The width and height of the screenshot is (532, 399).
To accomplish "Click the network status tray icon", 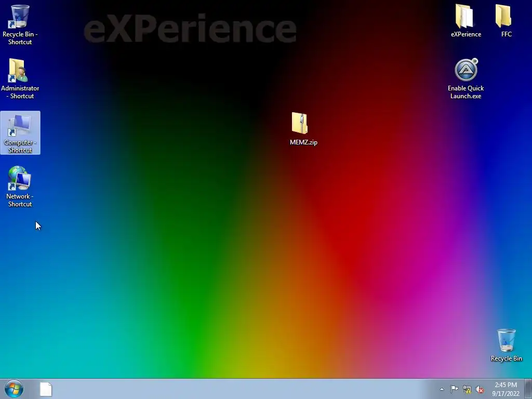I will click(467, 389).
